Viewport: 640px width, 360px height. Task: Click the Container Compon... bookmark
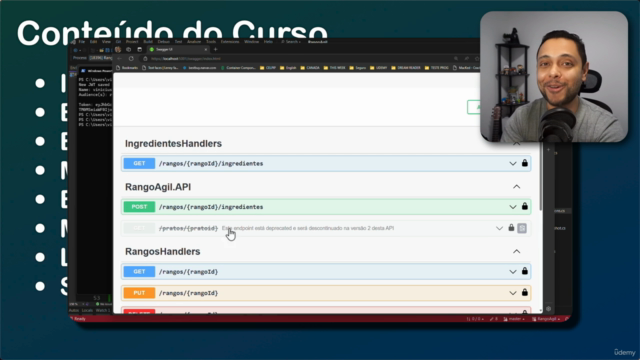[238, 68]
